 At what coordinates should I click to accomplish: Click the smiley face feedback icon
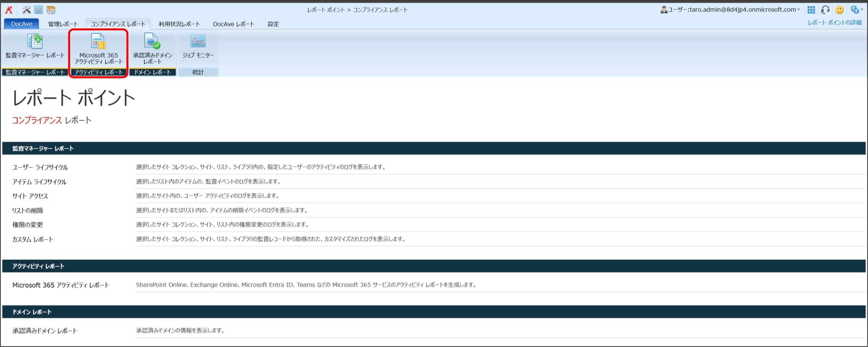tap(839, 10)
